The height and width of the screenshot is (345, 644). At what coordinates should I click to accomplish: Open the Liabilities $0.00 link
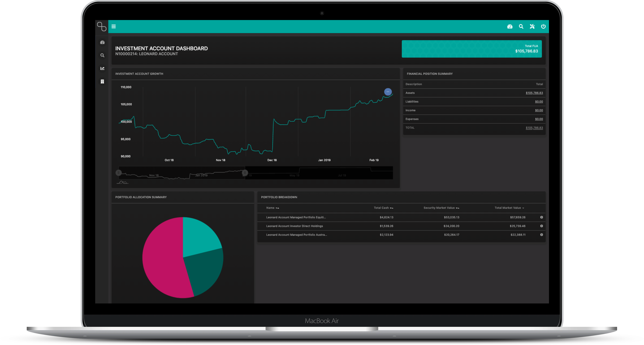pyautogui.click(x=539, y=102)
